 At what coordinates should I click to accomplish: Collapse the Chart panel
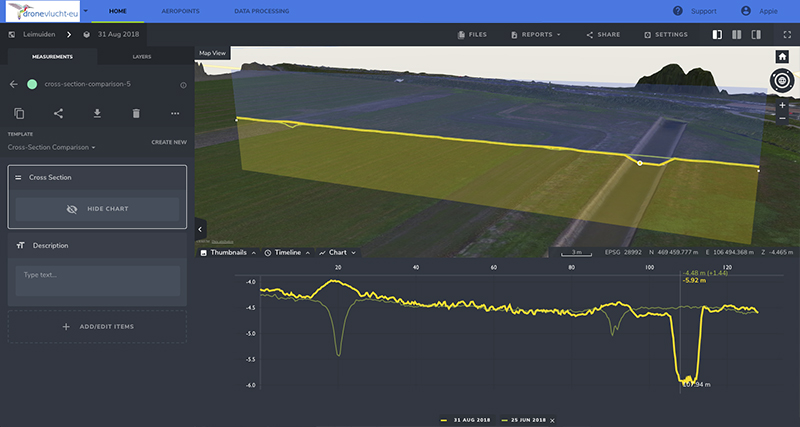click(337, 253)
